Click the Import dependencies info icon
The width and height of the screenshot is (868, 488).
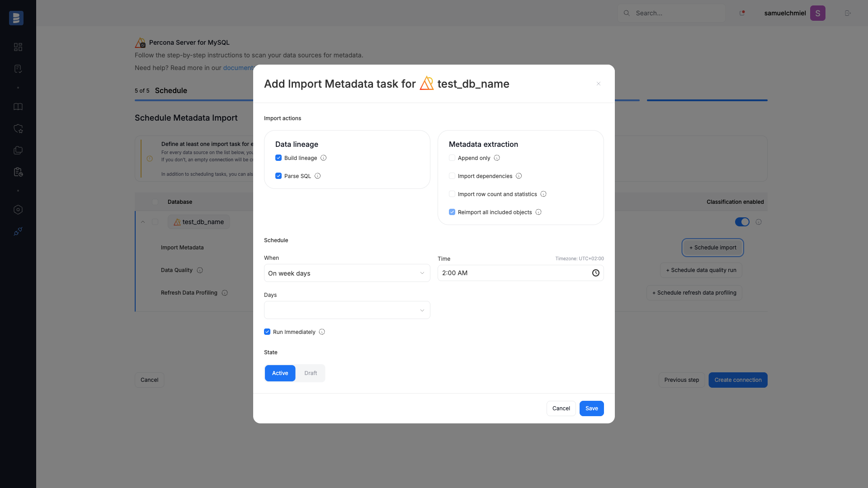[x=519, y=176]
